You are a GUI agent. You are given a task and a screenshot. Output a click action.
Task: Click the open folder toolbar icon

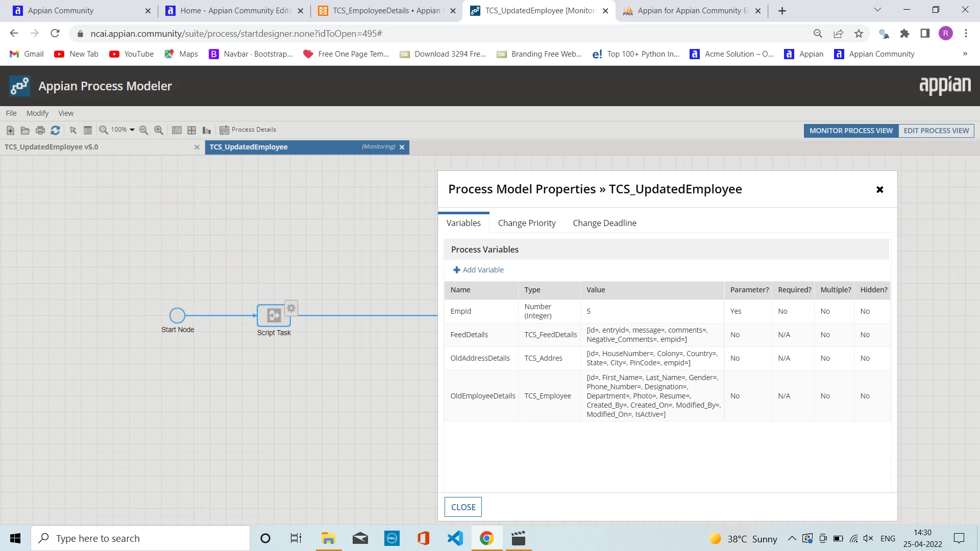click(25, 130)
